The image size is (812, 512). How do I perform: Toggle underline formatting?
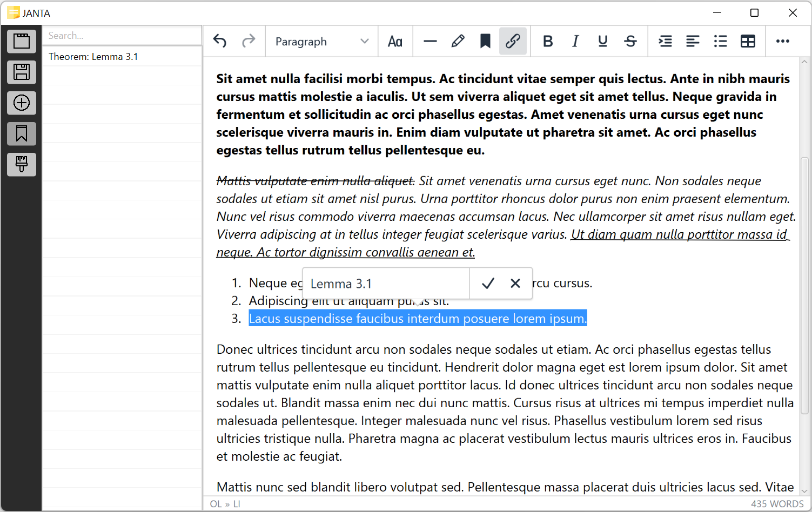pyautogui.click(x=603, y=41)
